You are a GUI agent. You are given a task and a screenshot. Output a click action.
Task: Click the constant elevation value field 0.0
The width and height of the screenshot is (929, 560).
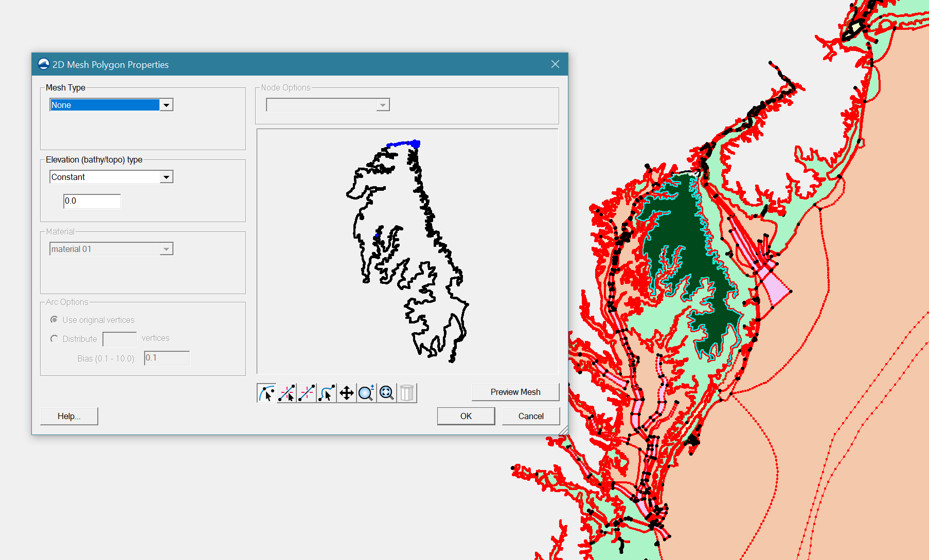pyautogui.click(x=92, y=201)
